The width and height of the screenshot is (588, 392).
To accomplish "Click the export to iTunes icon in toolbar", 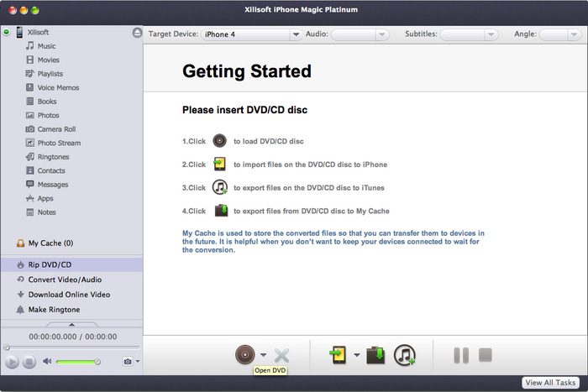I will pos(405,355).
